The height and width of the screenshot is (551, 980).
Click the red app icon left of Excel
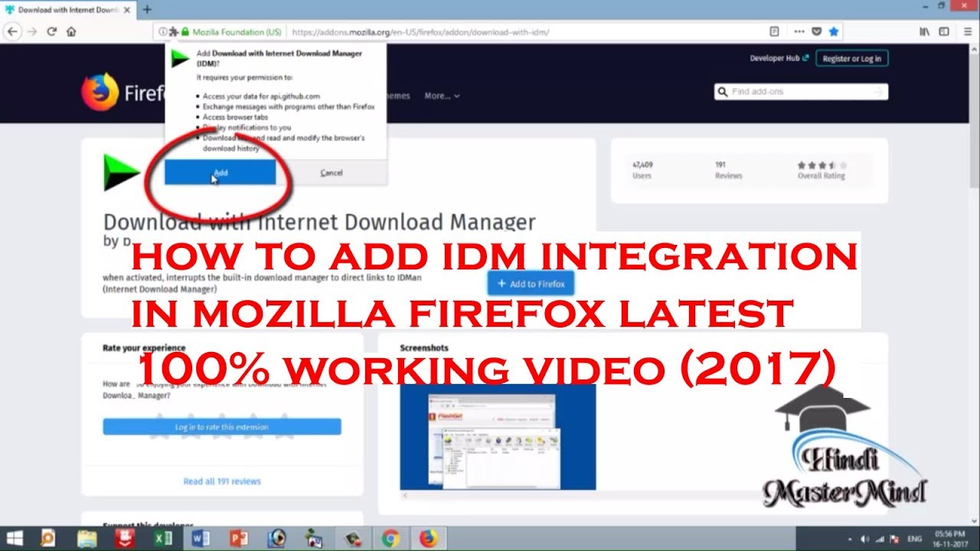click(x=125, y=538)
